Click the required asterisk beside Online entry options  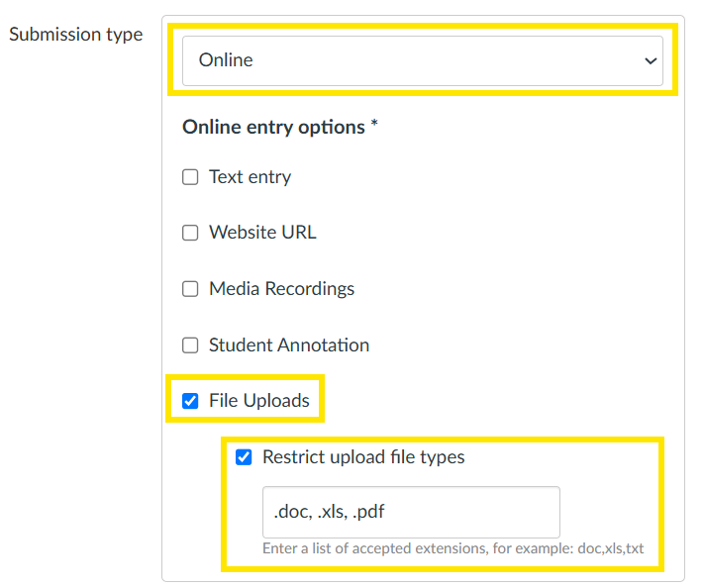tap(374, 123)
